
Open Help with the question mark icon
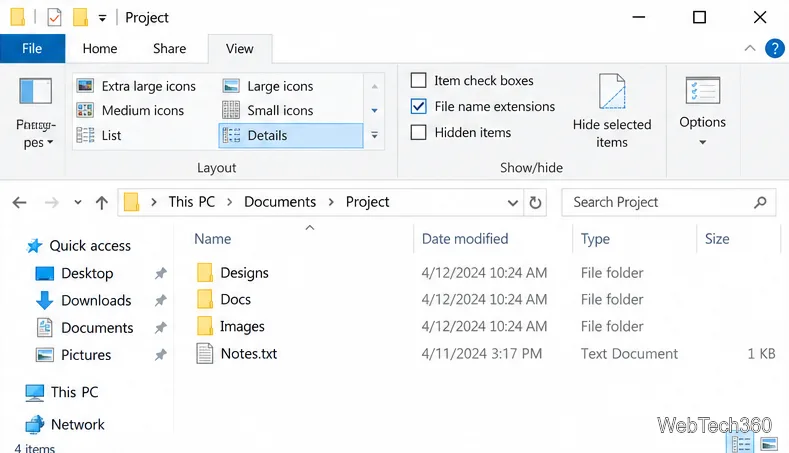coord(775,48)
